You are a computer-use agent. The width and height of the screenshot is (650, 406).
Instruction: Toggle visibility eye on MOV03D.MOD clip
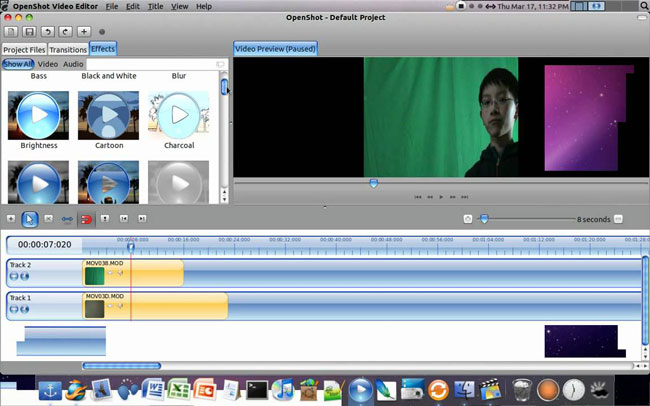click(110, 306)
